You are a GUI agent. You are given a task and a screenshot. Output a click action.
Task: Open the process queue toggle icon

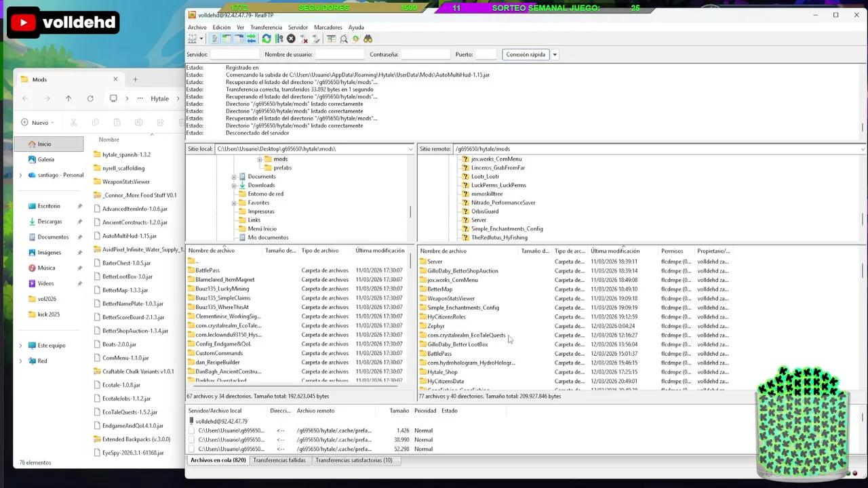(279, 39)
